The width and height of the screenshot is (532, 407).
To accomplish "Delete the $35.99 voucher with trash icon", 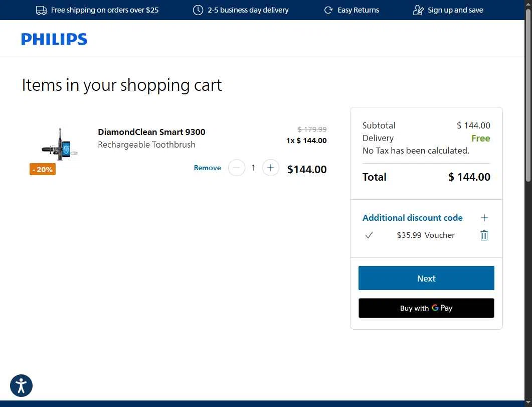I will tap(484, 235).
